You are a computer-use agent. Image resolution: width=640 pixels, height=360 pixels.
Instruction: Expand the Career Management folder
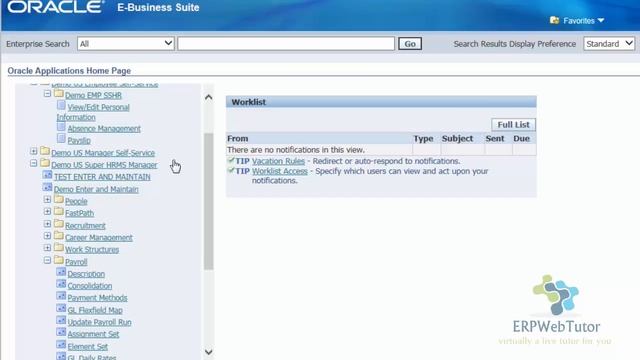coord(47,236)
